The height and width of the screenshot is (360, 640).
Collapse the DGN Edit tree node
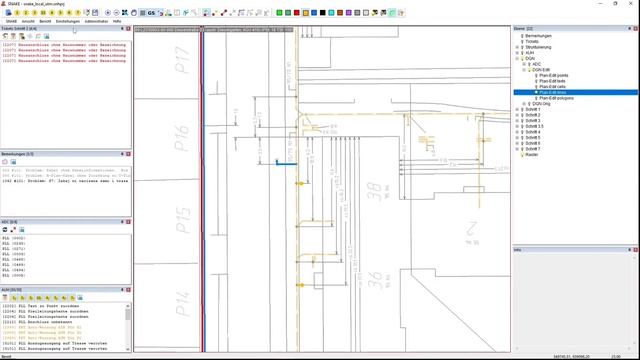pyautogui.click(x=524, y=70)
